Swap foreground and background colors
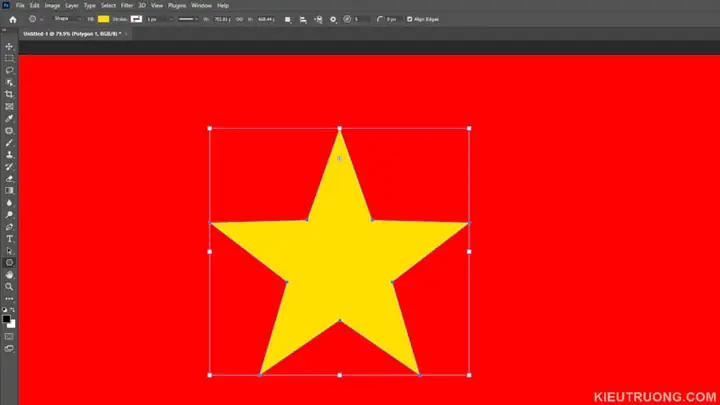 click(13, 310)
